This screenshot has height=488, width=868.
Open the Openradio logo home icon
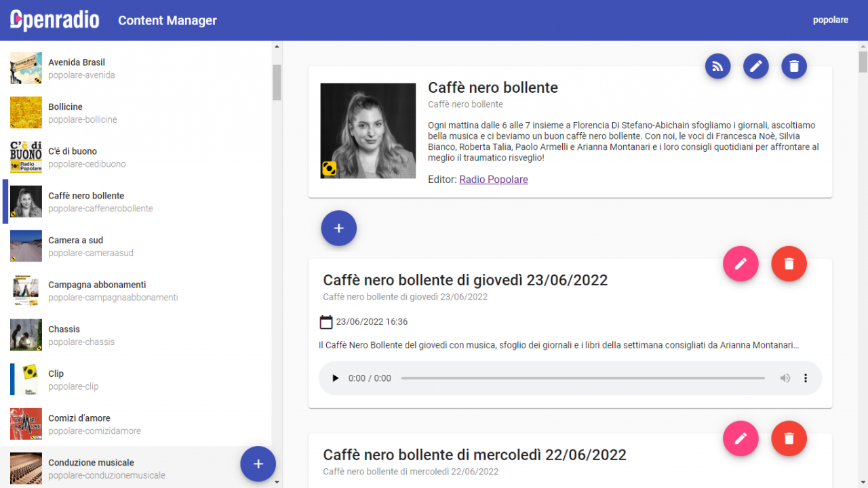pyautogui.click(x=54, y=20)
